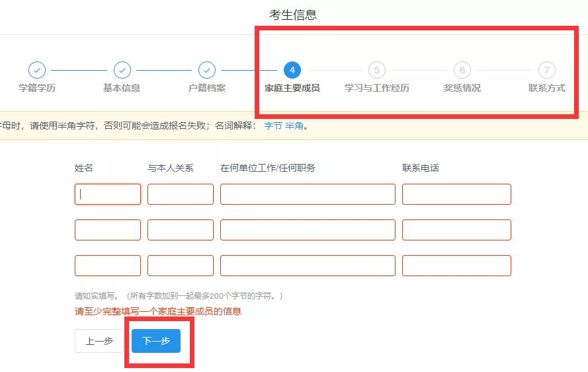This screenshot has height=372, width=588.
Task: Click step 7 circle for 联系方式
Action: pyautogui.click(x=546, y=70)
